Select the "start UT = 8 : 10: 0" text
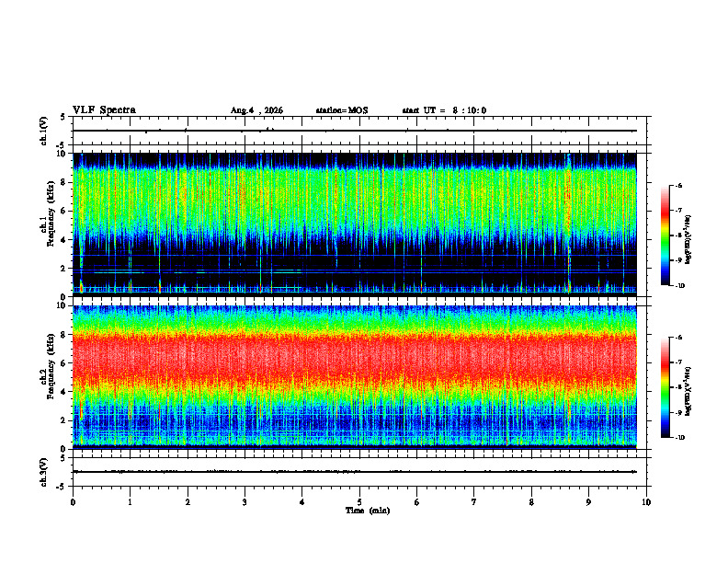The image size is (728, 563). pos(444,110)
